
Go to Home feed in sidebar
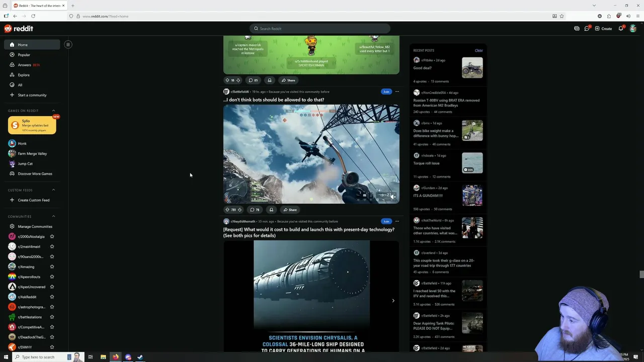pos(32,45)
